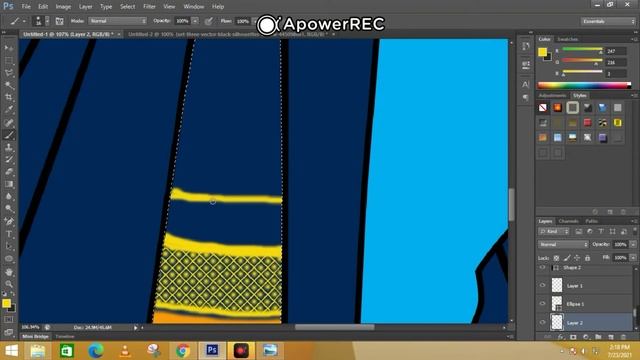640x360 pixels.
Task: Delete layer trash icon
Action: point(623,337)
